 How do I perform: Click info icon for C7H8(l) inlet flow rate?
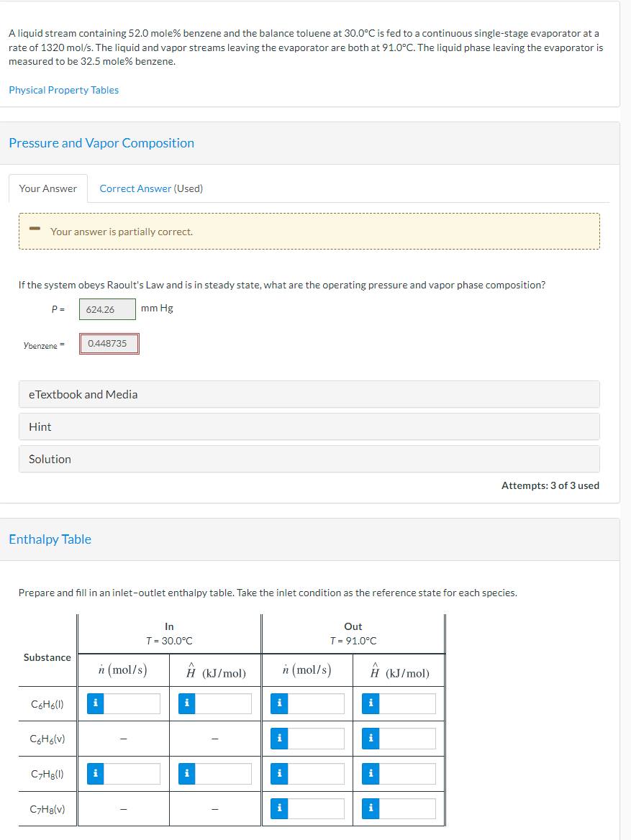[94, 774]
